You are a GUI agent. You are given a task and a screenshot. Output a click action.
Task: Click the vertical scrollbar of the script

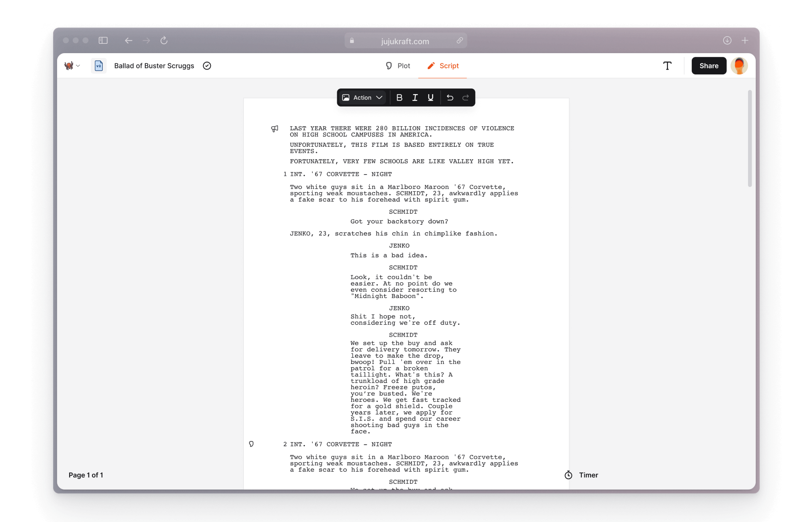click(x=750, y=139)
